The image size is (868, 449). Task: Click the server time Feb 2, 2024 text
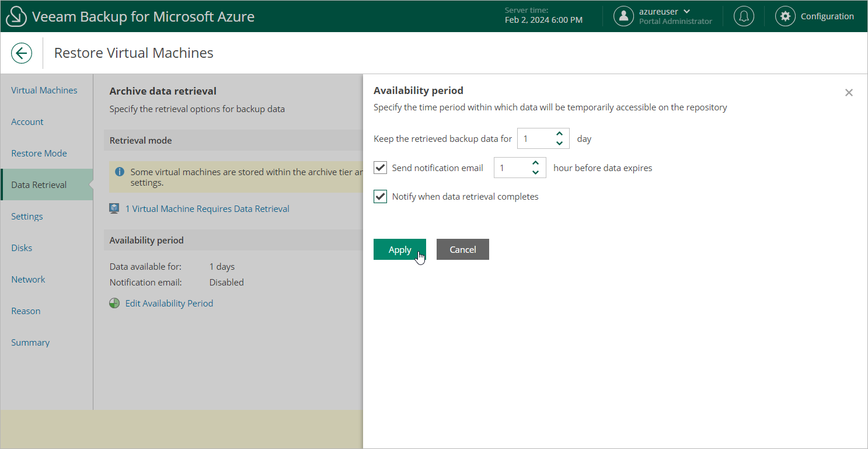click(x=543, y=20)
